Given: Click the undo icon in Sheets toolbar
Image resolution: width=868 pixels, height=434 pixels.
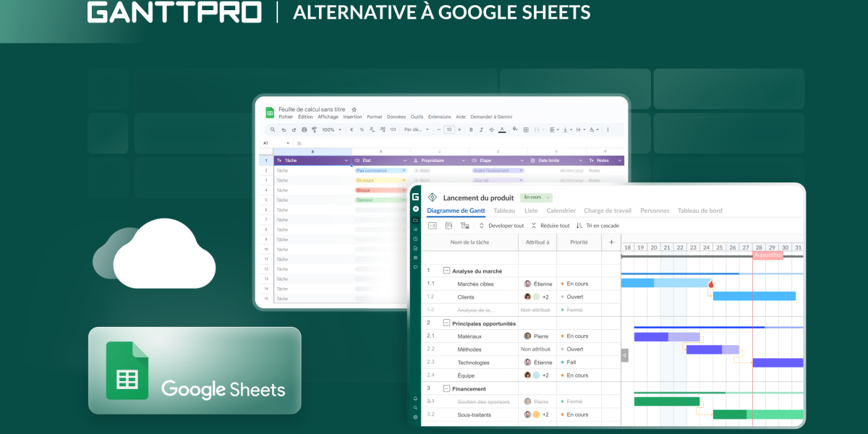Looking at the screenshot, I should click(284, 129).
